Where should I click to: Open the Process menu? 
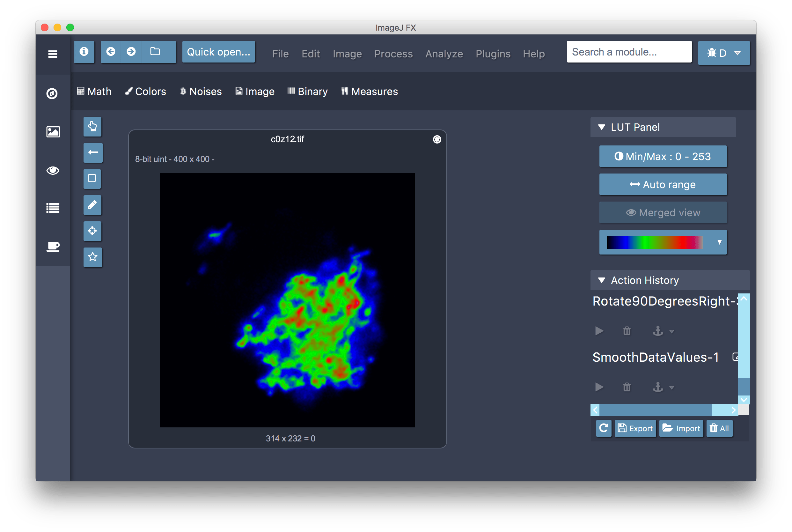(393, 54)
